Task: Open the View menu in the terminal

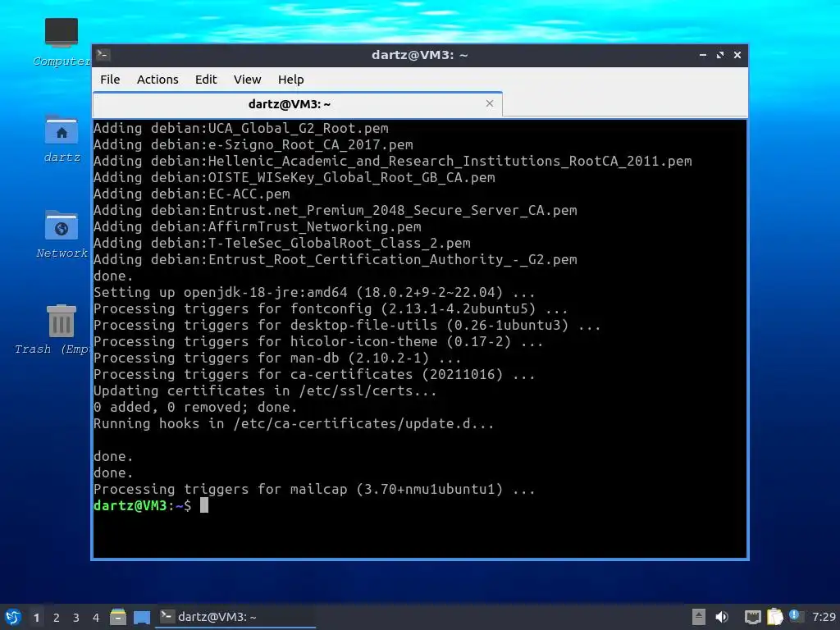Action: (247, 80)
